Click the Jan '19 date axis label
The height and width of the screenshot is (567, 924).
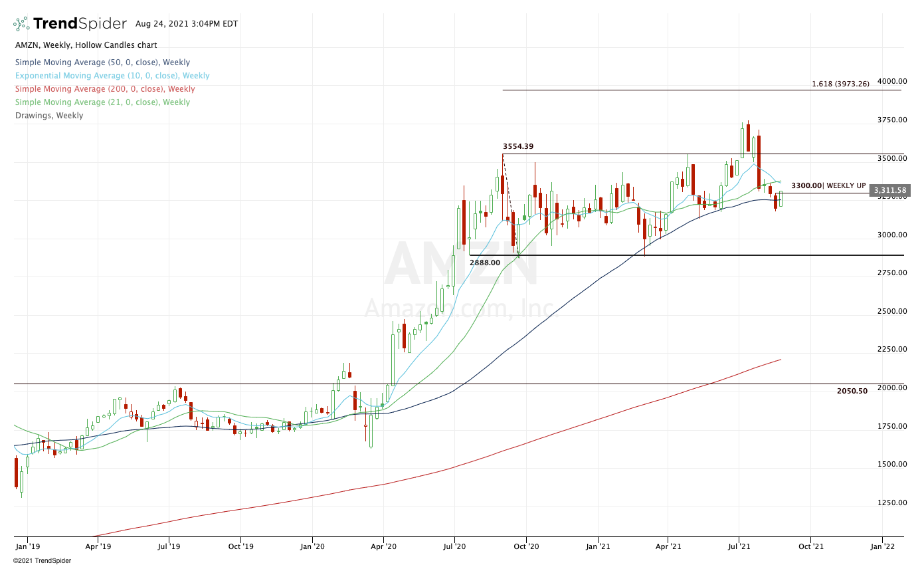[27, 546]
